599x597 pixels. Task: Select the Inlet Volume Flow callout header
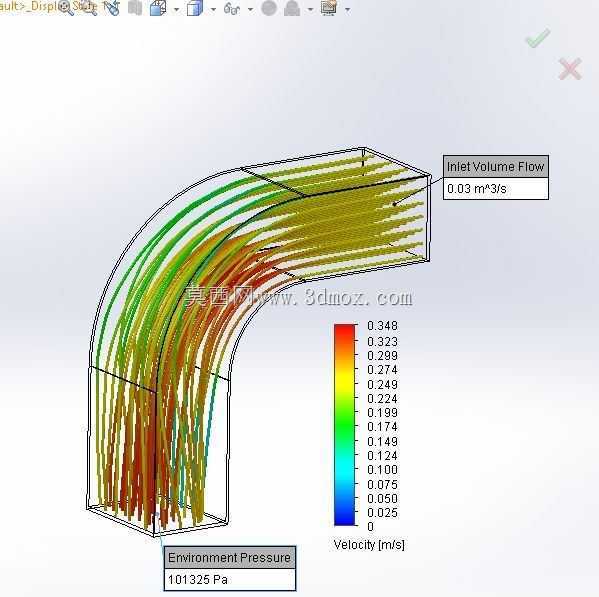point(496,167)
